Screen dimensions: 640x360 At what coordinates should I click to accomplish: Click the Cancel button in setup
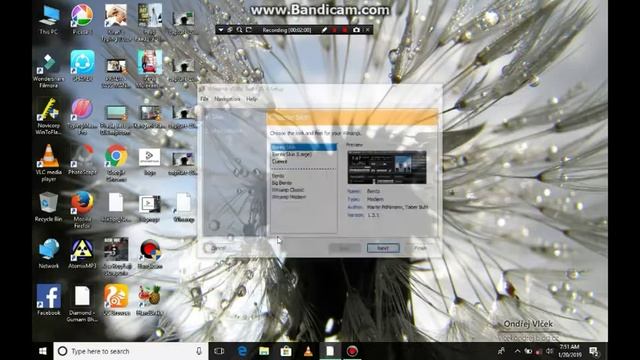219,248
